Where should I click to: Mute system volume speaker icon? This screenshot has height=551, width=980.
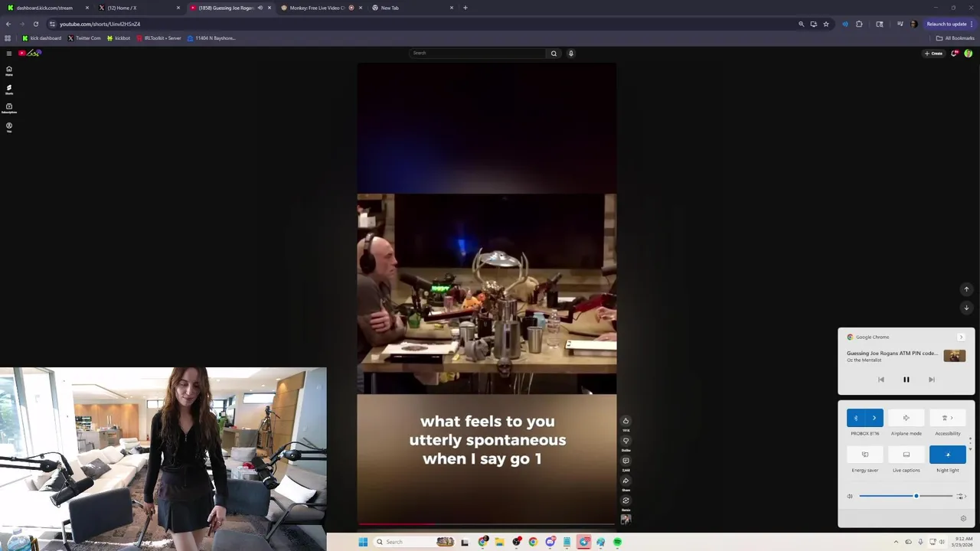click(x=850, y=496)
